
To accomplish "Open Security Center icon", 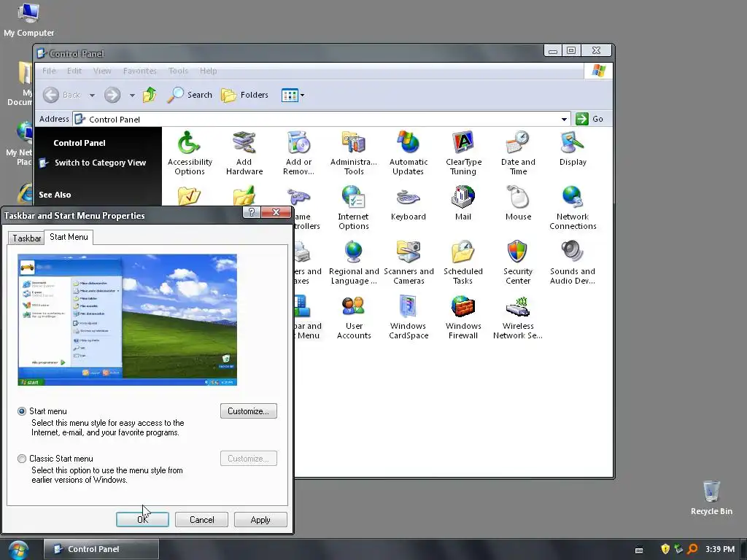I will pyautogui.click(x=518, y=262).
